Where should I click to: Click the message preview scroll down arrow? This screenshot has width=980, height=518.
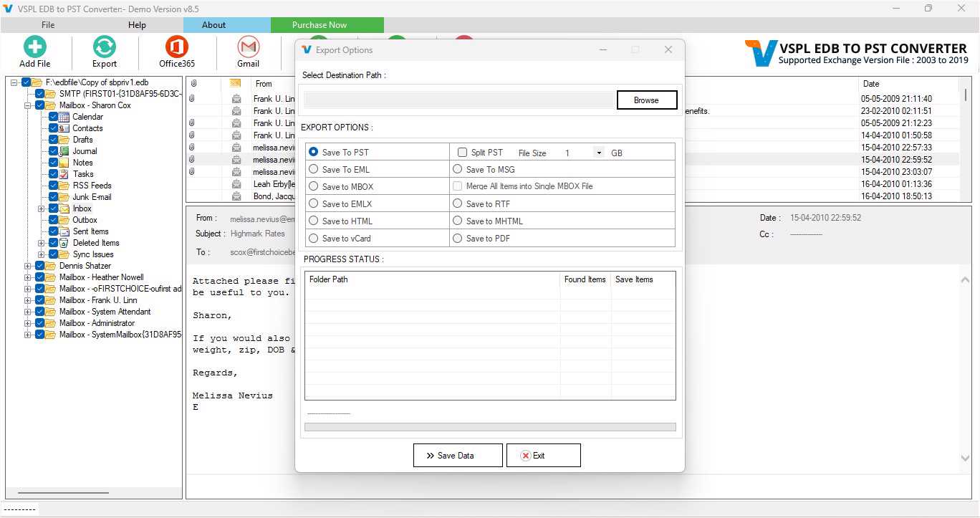965,458
